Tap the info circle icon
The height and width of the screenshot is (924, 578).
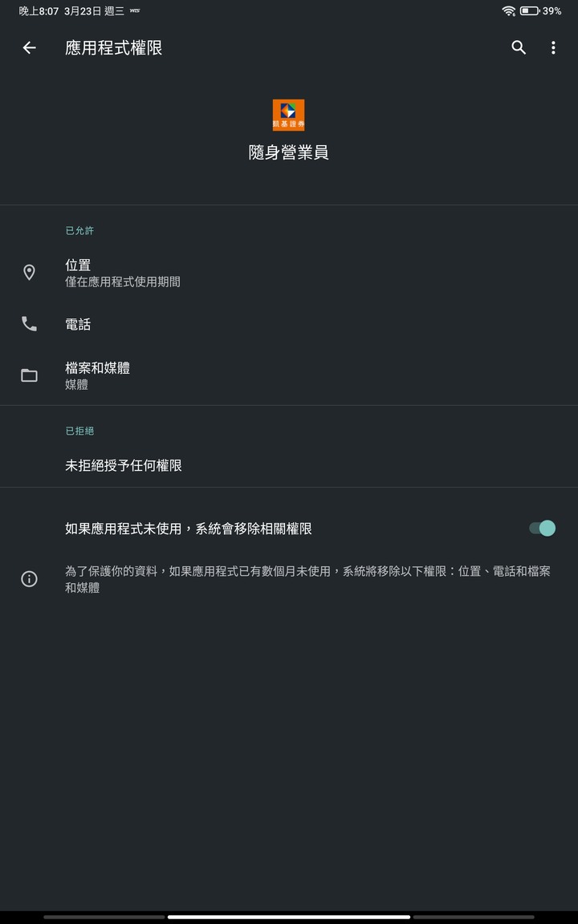coord(29,579)
